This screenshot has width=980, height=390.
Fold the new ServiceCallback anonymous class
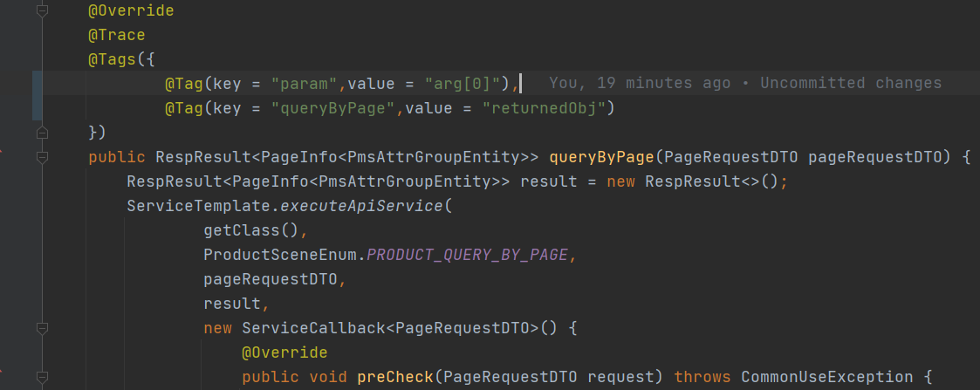tap(42, 327)
